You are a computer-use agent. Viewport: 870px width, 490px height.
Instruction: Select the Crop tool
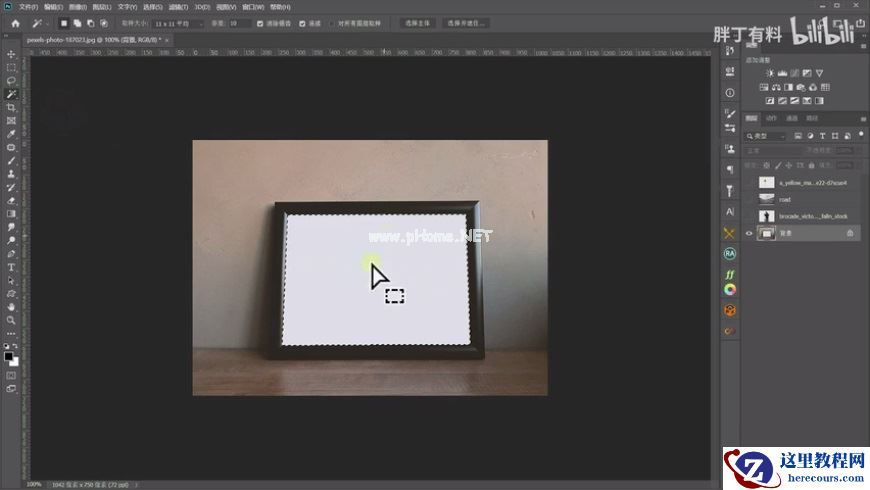pos(11,108)
